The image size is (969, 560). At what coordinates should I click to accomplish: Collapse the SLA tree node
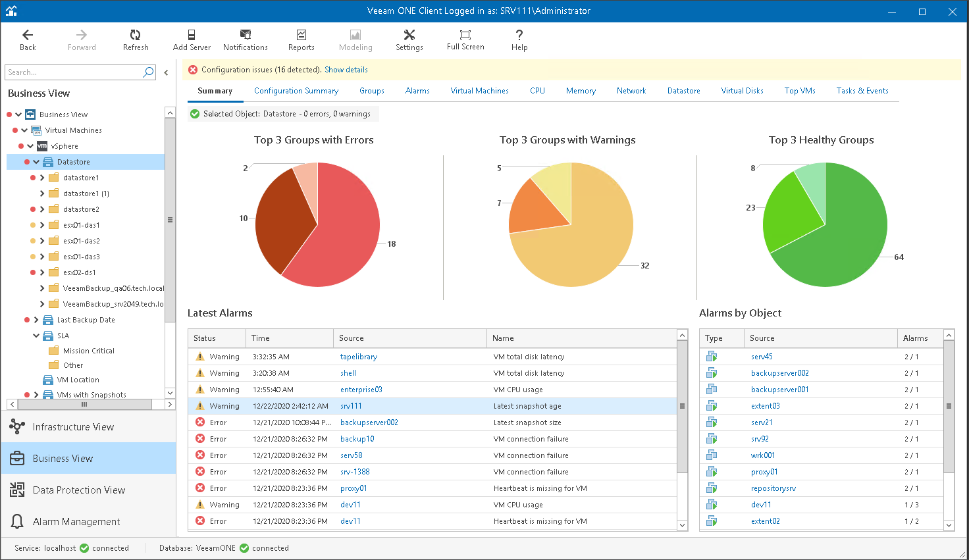(36, 336)
